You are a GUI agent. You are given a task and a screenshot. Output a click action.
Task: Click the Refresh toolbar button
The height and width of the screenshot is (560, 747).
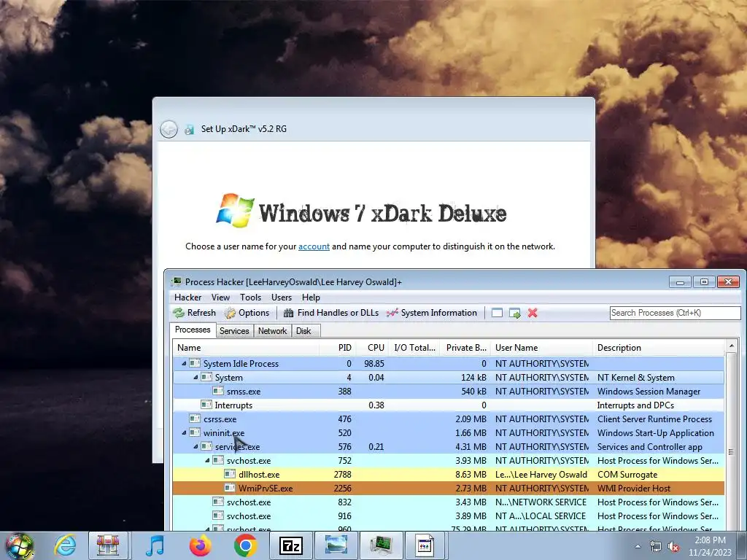pyautogui.click(x=194, y=313)
